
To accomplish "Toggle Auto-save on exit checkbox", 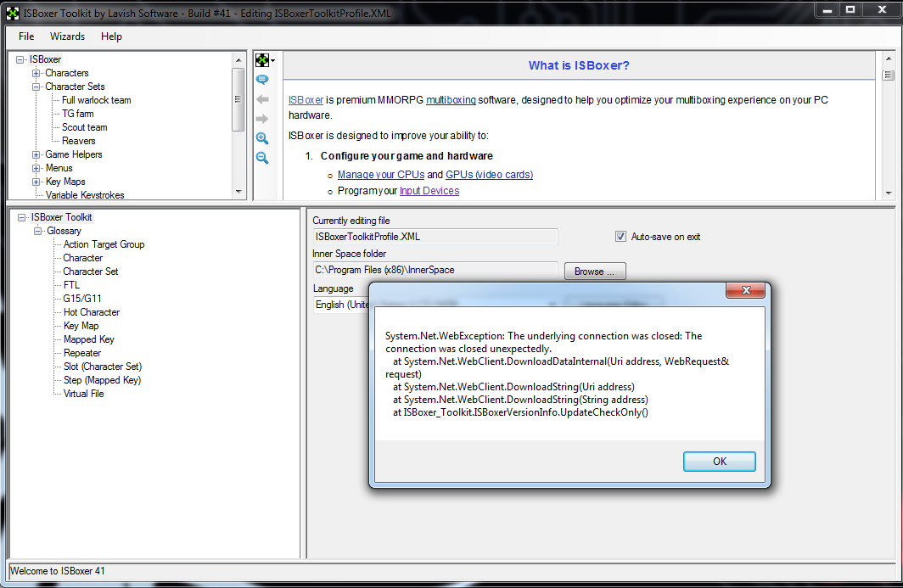I will coord(620,237).
